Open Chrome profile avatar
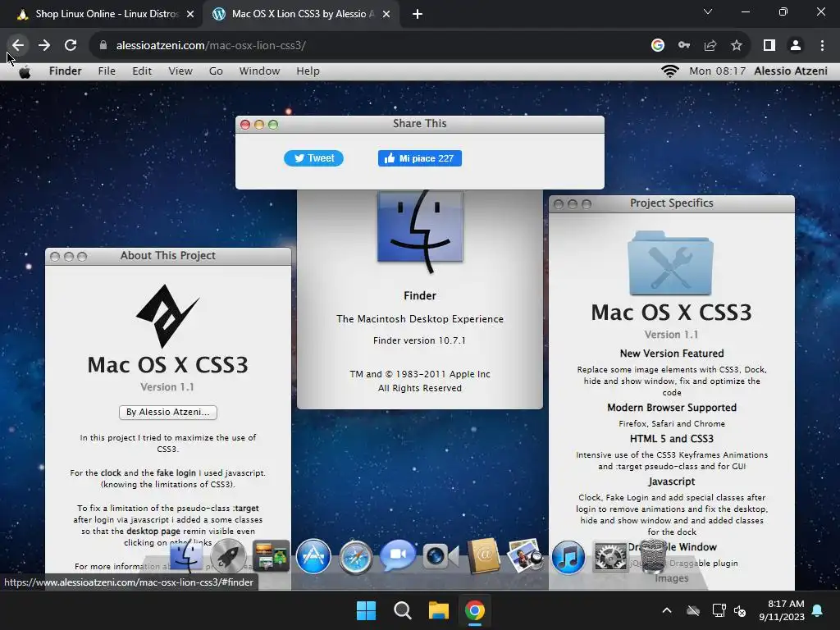 tap(796, 46)
